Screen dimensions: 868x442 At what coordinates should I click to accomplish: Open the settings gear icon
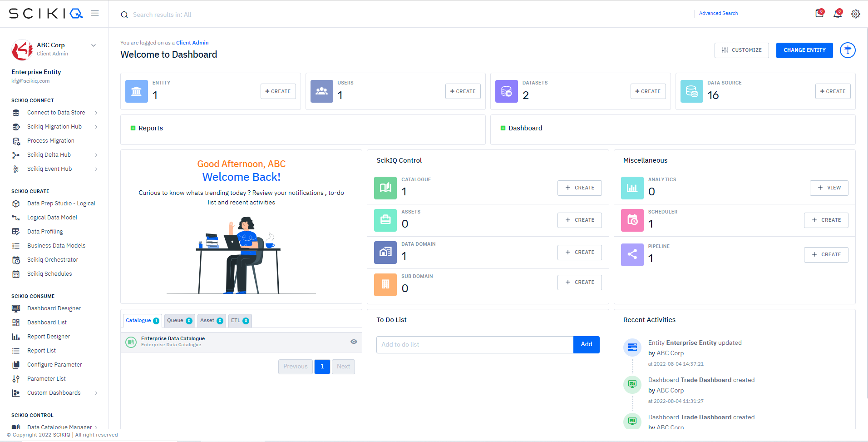tap(856, 14)
